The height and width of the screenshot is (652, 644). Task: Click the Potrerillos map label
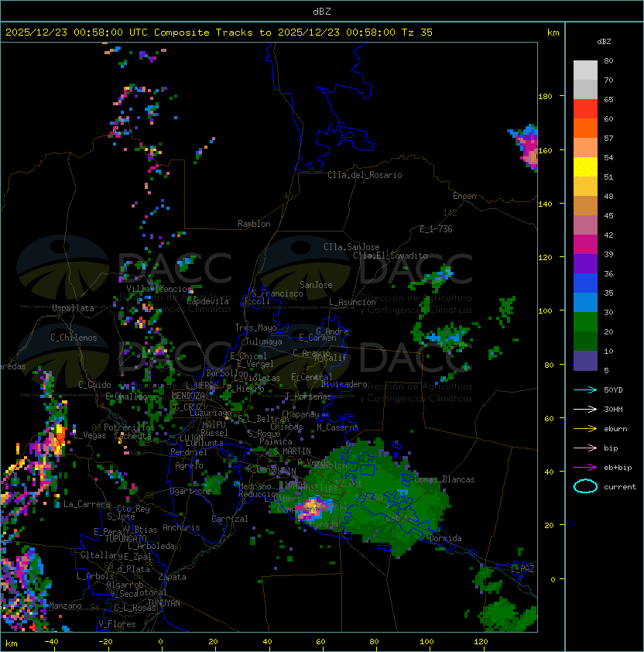tap(129, 427)
